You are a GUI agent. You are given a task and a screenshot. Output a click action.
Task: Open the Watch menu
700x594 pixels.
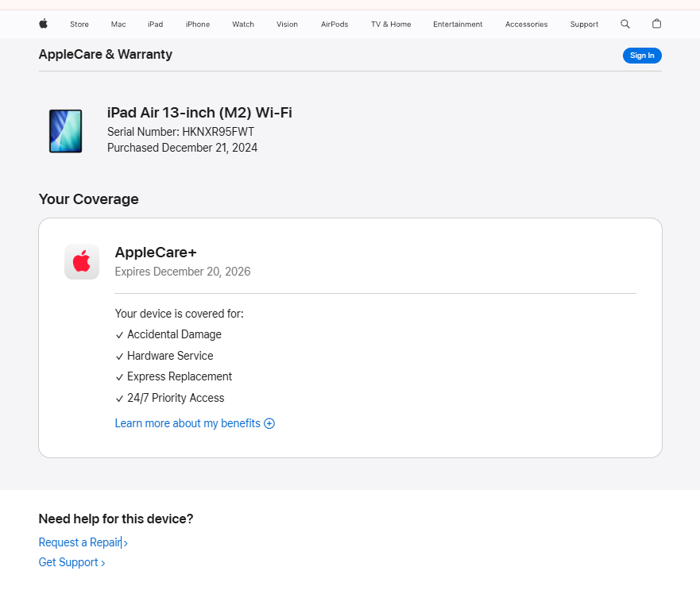(x=243, y=24)
